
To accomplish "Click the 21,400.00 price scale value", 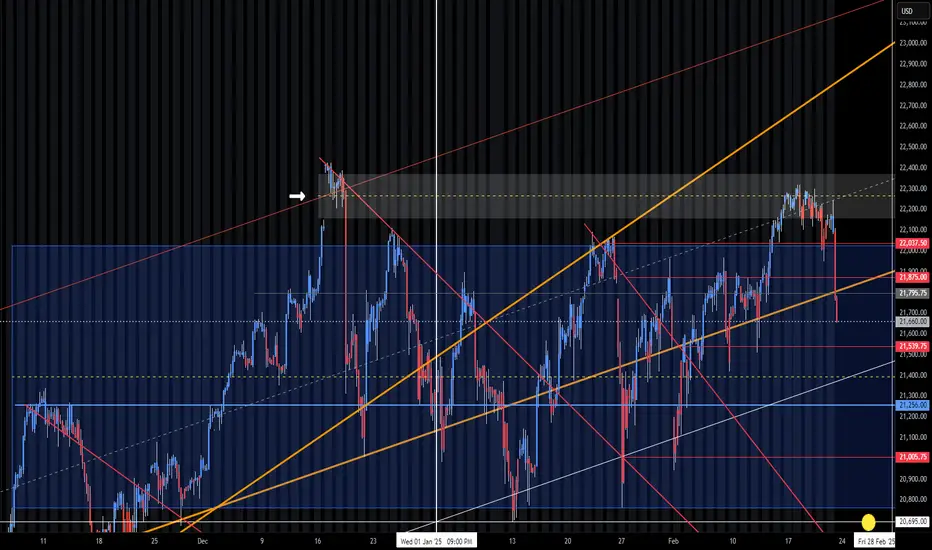I will tap(913, 375).
